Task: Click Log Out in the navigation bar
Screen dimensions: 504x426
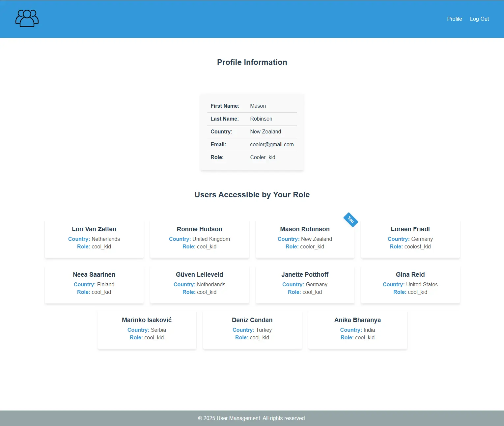Action: (479, 19)
